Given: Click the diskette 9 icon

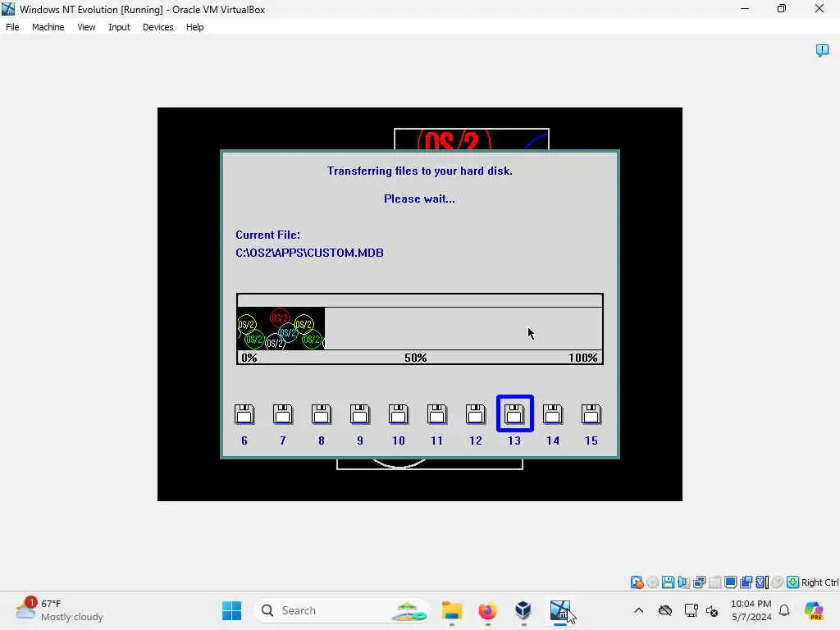Looking at the screenshot, I should (x=360, y=414).
